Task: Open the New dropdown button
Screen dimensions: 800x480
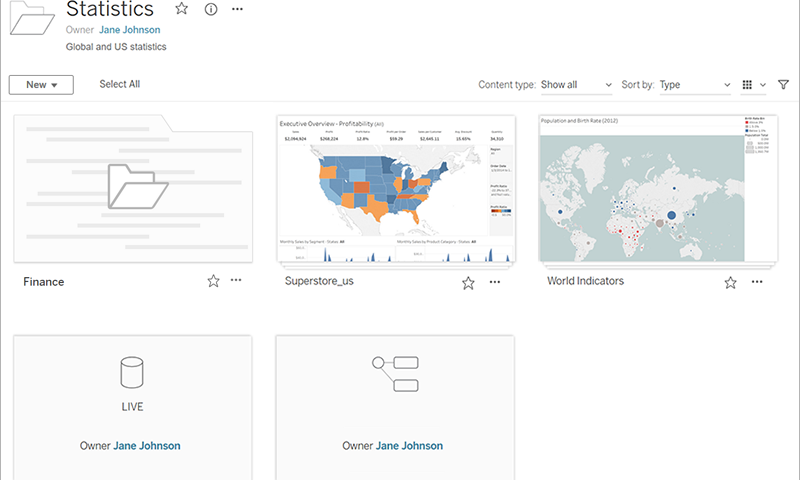Action: (41, 85)
